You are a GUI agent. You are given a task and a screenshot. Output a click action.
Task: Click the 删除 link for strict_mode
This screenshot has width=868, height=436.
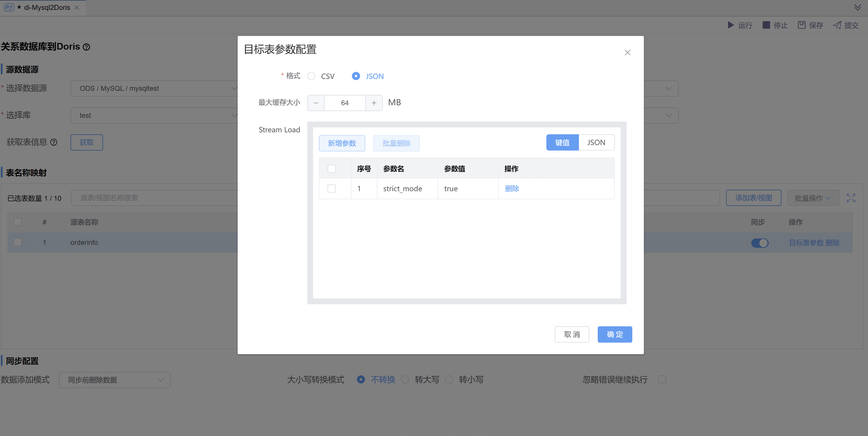click(x=512, y=189)
